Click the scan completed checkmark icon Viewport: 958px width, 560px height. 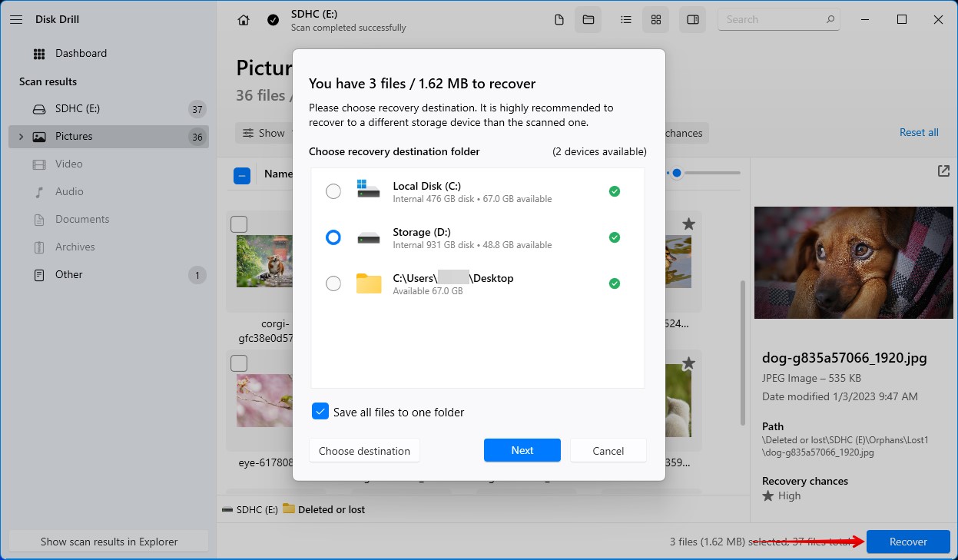coord(273,19)
